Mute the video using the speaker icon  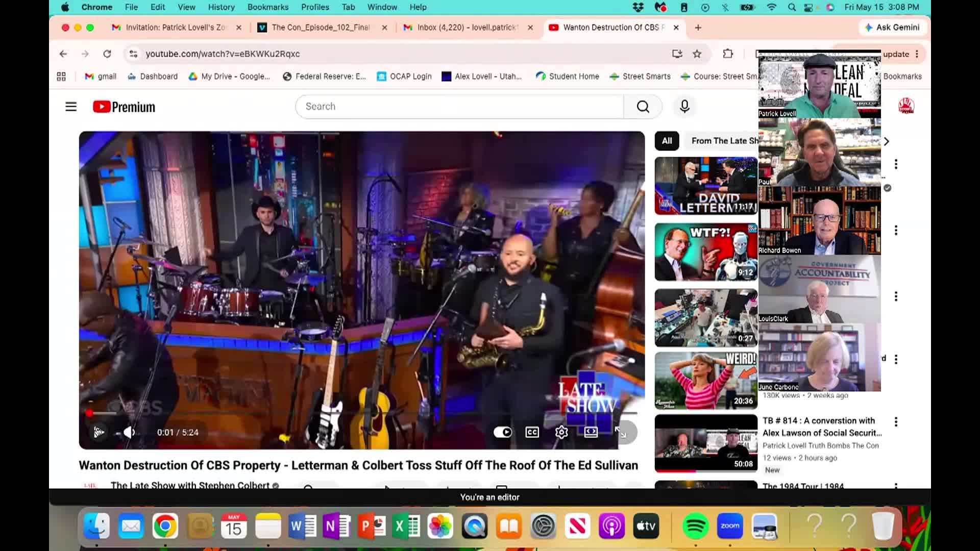point(129,432)
